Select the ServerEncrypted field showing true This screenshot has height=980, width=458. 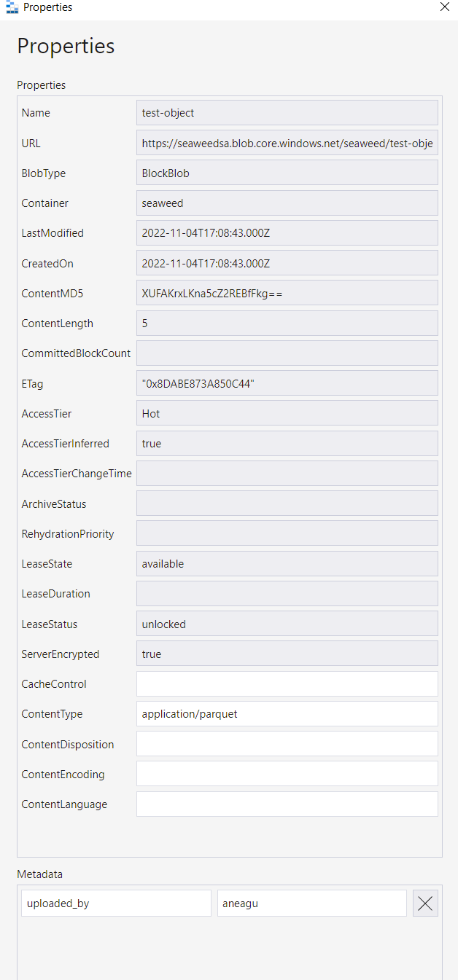287,654
